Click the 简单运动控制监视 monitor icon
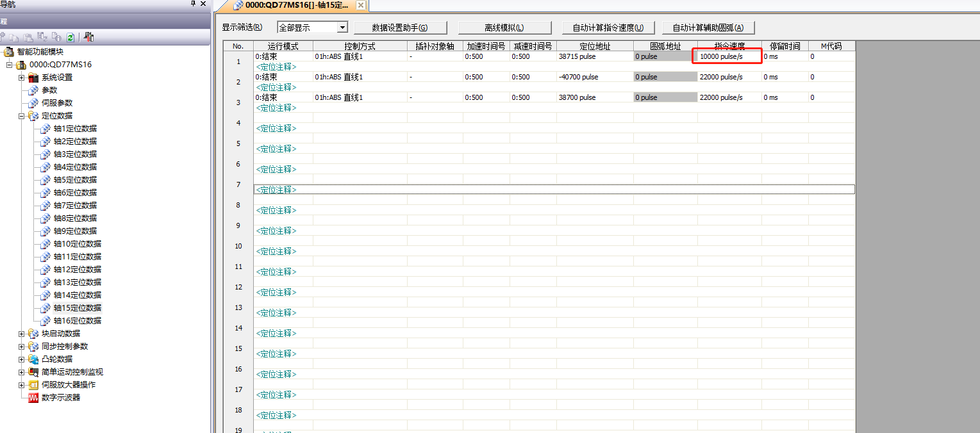This screenshot has width=980, height=433. [x=33, y=372]
